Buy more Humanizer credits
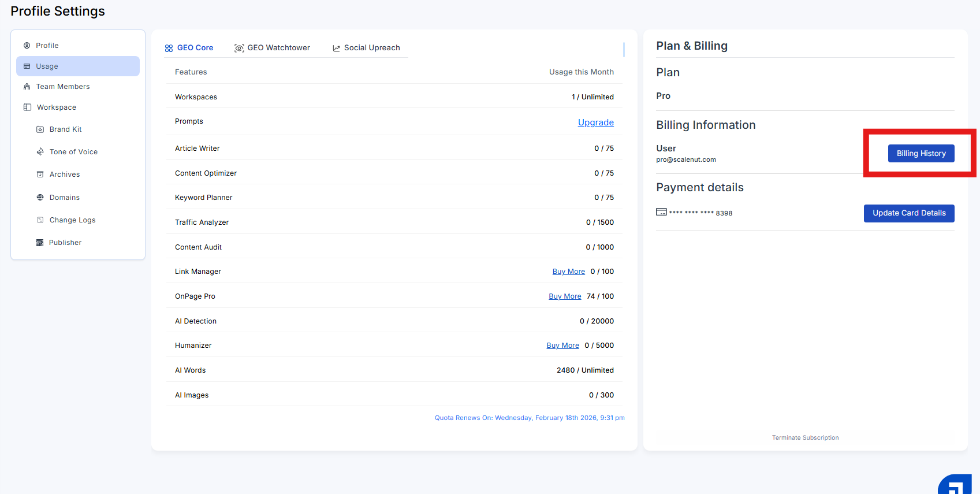 click(562, 346)
